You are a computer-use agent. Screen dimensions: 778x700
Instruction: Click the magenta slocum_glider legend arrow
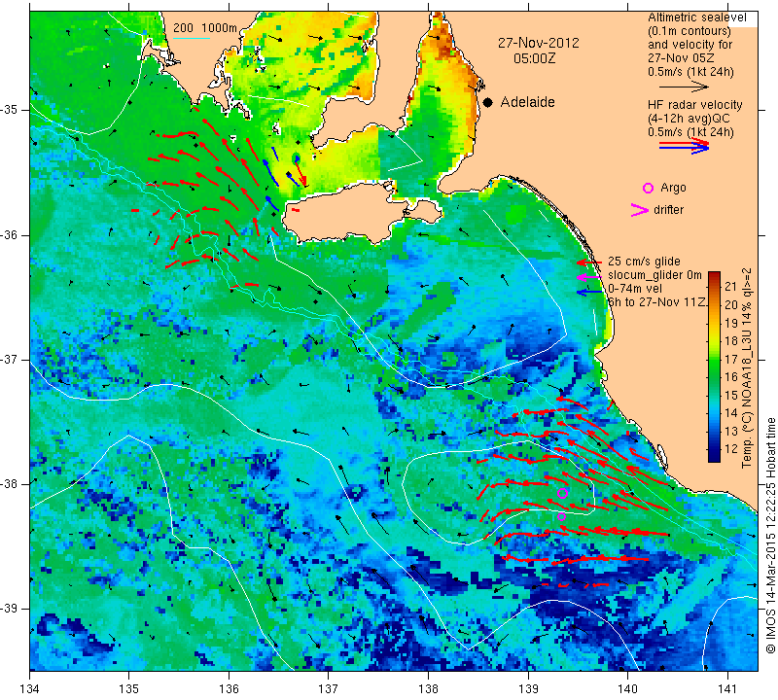tap(589, 277)
